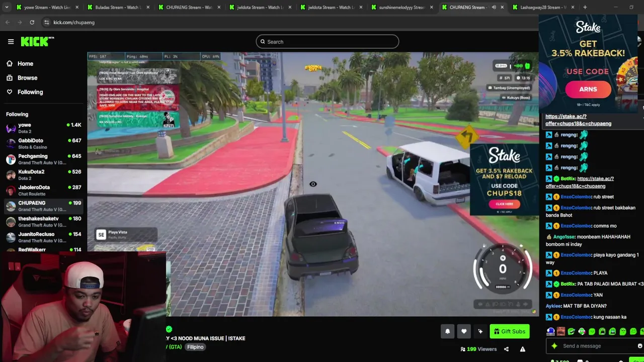
Task: Click the Filipino language tag
Action: (x=195, y=347)
